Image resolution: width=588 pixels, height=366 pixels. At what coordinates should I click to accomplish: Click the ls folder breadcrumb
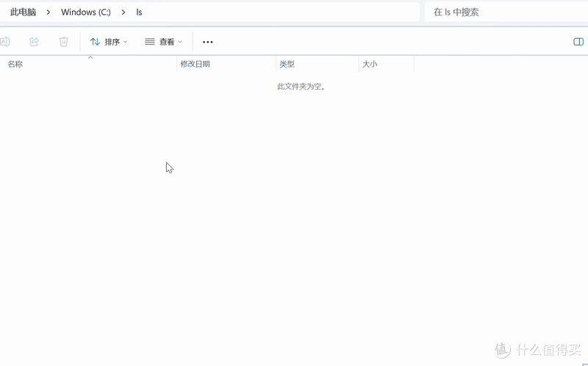tap(139, 12)
